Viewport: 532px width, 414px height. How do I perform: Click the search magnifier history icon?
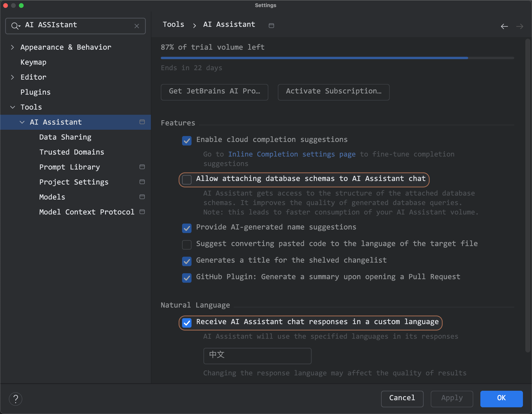(x=15, y=26)
